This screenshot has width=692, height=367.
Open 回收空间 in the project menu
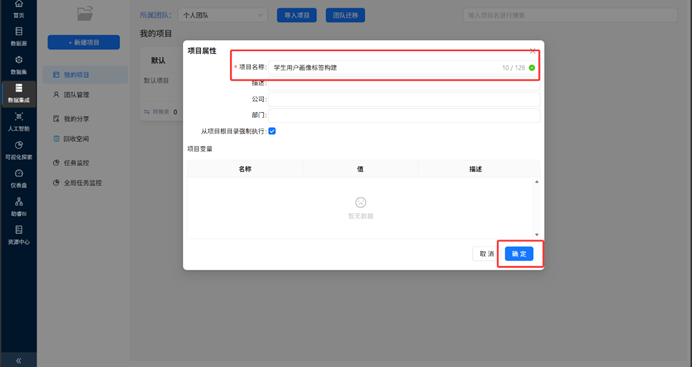pyautogui.click(x=76, y=139)
